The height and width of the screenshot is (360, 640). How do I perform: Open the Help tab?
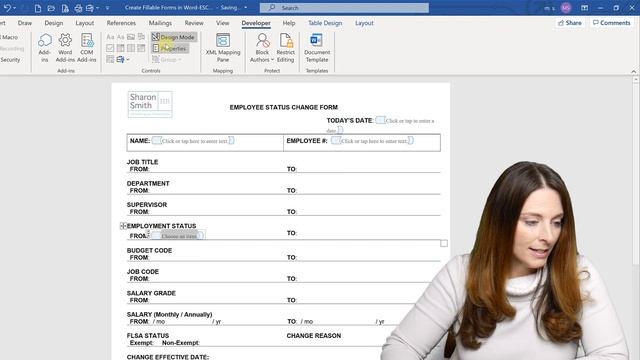(289, 23)
